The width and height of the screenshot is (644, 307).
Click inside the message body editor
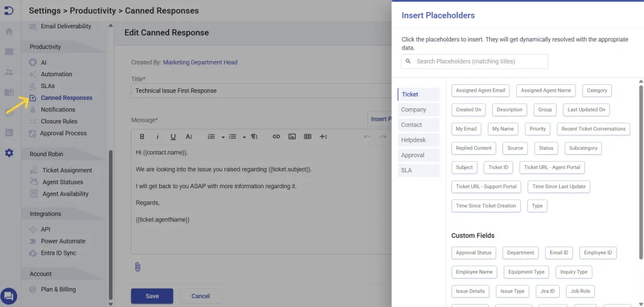point(261,199)
